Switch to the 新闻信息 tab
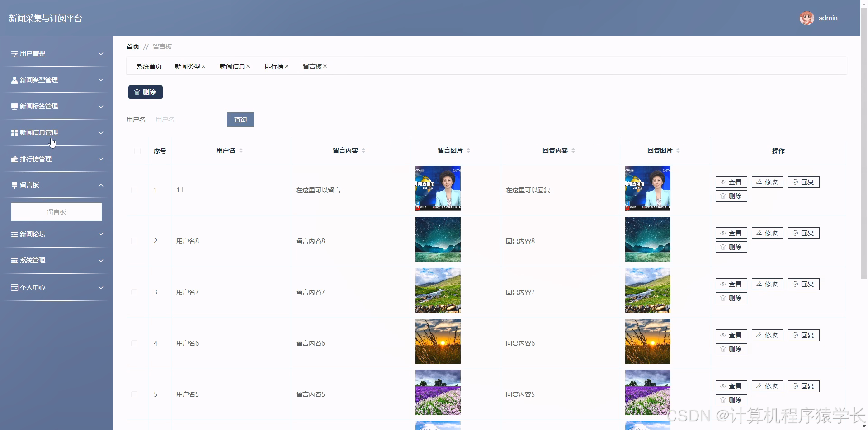 (x=232, y=66)
